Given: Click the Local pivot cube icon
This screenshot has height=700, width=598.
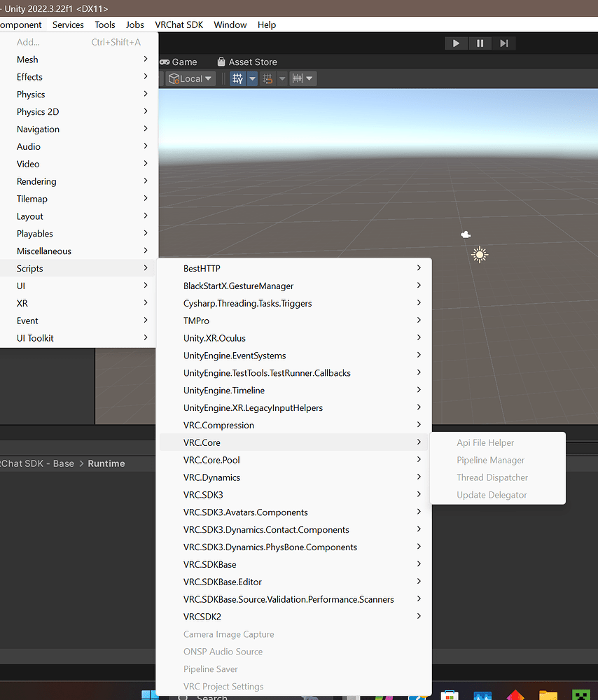Looking at the screenshot, I should tap(174, 78).
